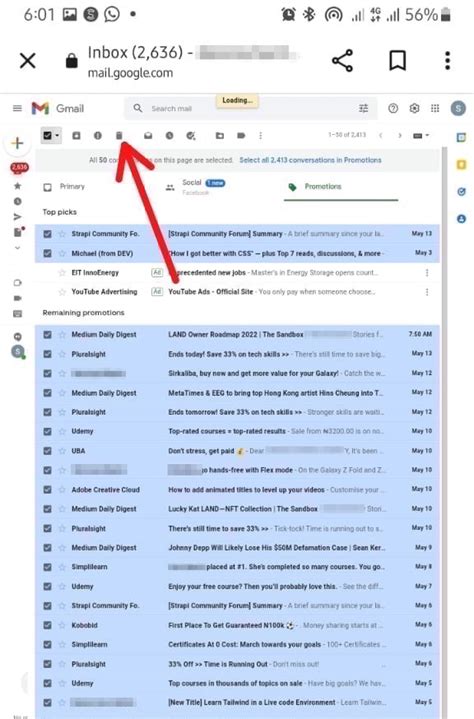Viewport: 474px width, 719px height.
Task: Snooze selected conversations
Action: point(170,135)
